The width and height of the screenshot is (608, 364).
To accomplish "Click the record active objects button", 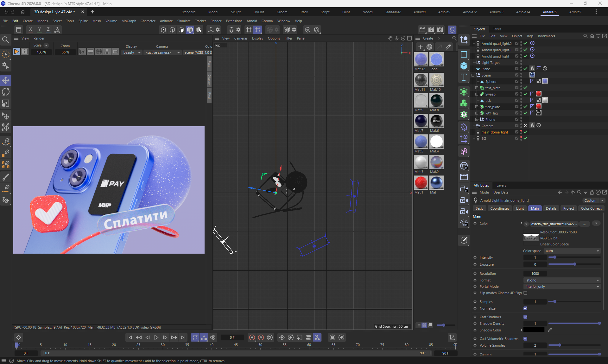I will tap(252, 337).
